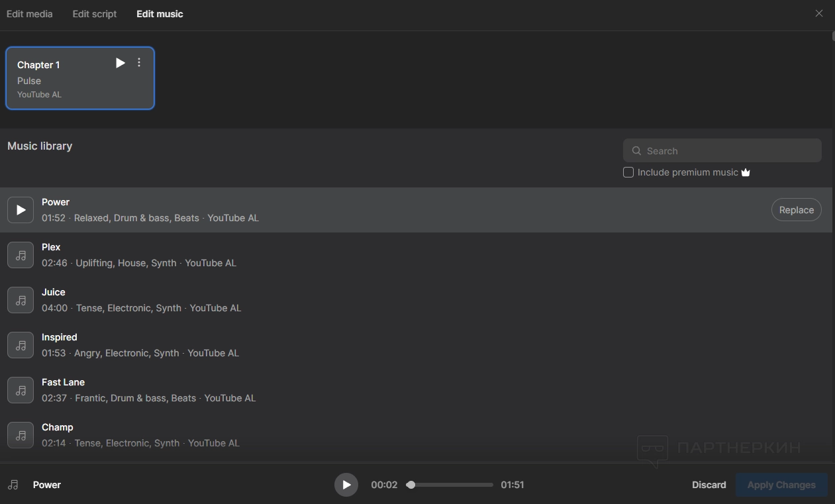Focus the music library Search field
The image size is (835, 504).
722,151
